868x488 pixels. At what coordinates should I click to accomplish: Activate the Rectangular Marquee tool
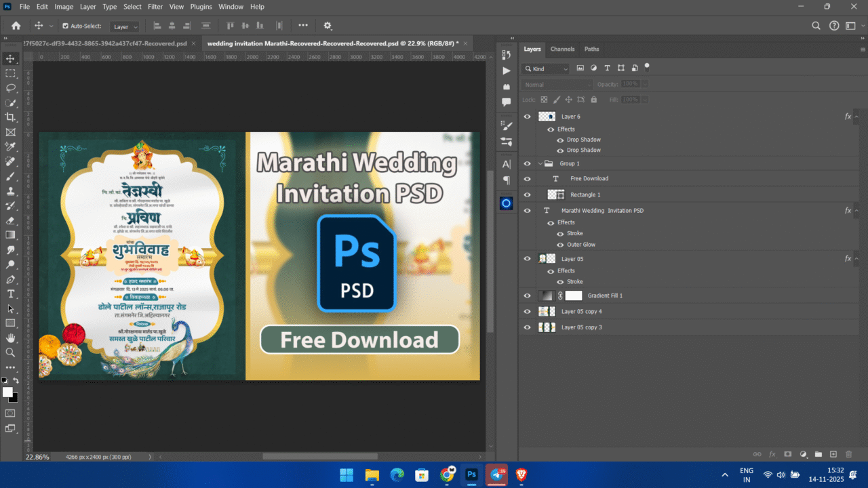pyautogui.click(x=11, y=73)
